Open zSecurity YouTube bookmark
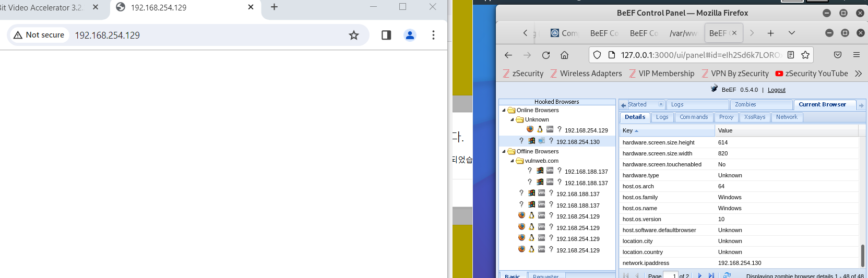 tap(812, 74)
